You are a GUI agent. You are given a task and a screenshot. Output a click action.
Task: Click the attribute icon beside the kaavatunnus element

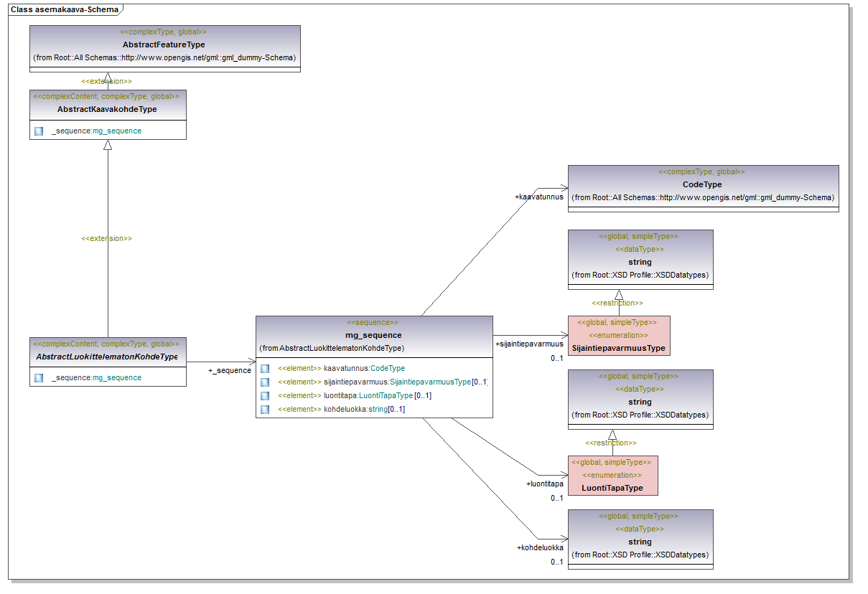coord(265,369)
